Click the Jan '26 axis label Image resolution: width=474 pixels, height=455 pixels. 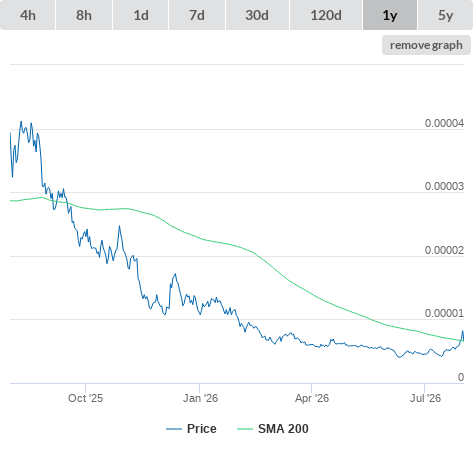pos(200,398)
